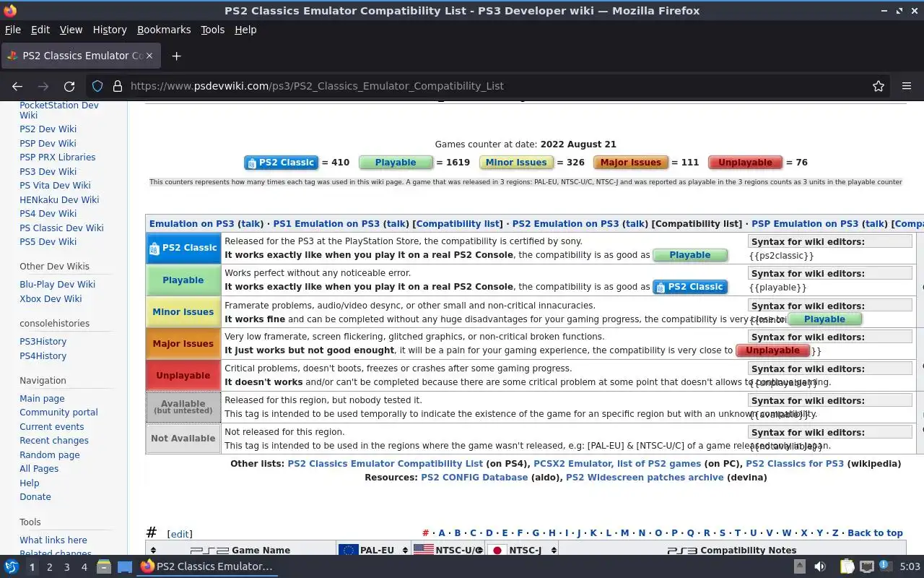Open the Tools menu
The width and height of the screenshot is (924, 578).
[x=212, y=30]
